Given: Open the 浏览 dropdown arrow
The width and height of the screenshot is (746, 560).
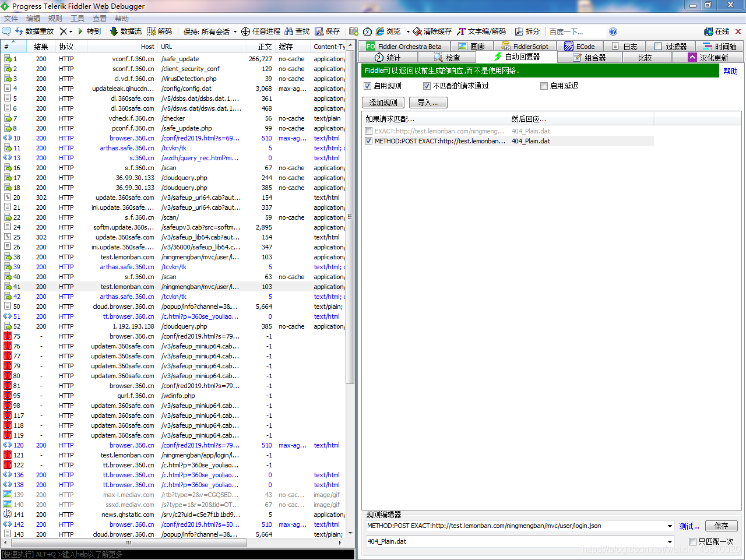Looking at the screenshot, I should pyautogui.click(x=408, y=31).
